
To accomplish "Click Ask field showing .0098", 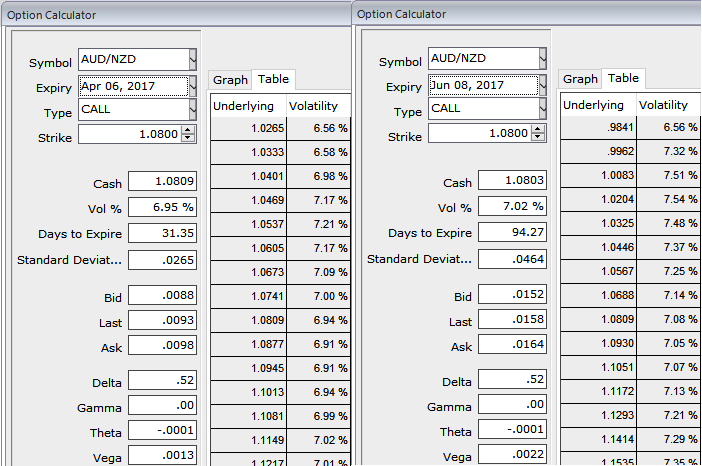I will coord(163,346).
